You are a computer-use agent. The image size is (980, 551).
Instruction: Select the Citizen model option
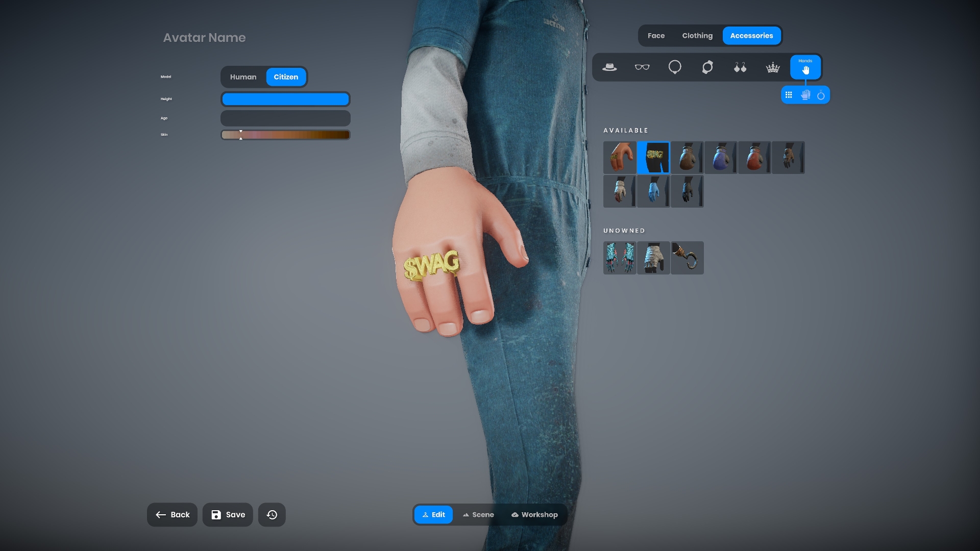[286, 77]
